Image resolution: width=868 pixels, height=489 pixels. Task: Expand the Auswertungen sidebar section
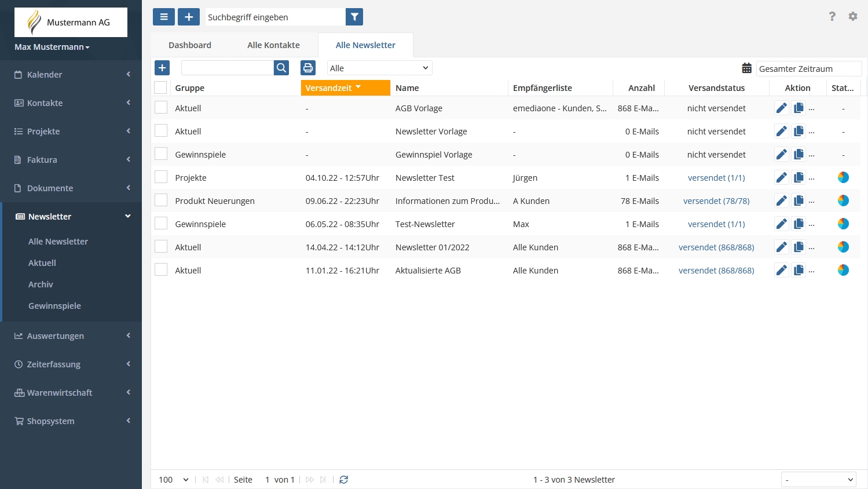click(x=71, y=335)
